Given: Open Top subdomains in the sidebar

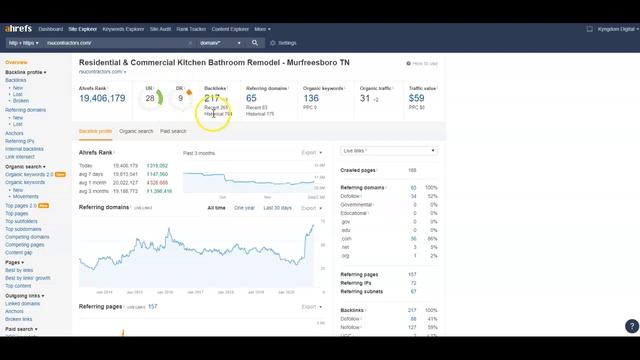Looking at the screenshot, I should tap(23, 229).
